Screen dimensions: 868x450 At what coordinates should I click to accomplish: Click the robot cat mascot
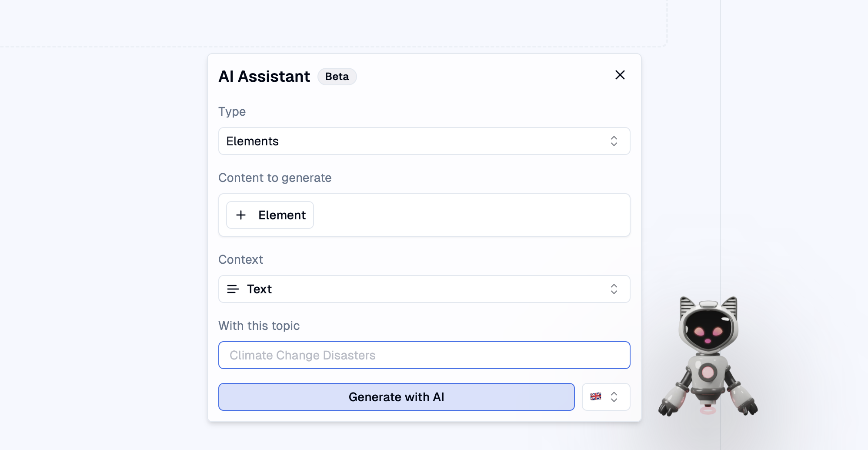pos(708,356)
